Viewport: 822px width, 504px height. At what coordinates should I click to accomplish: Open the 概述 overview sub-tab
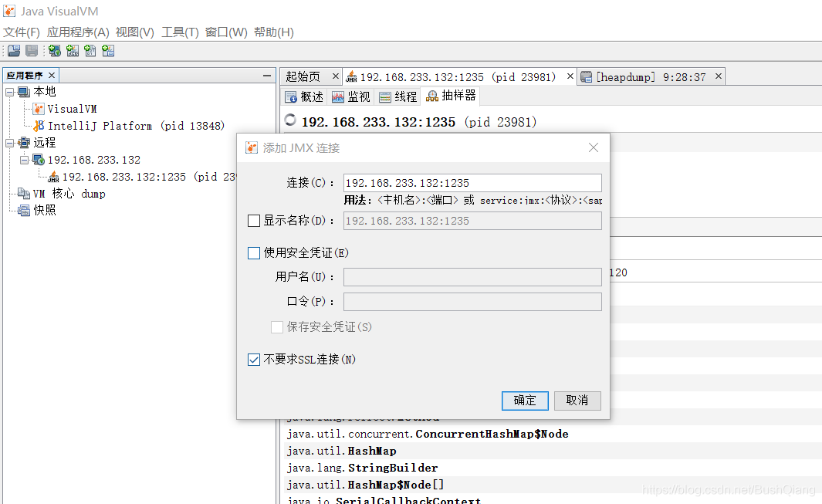tap(305, 97)
